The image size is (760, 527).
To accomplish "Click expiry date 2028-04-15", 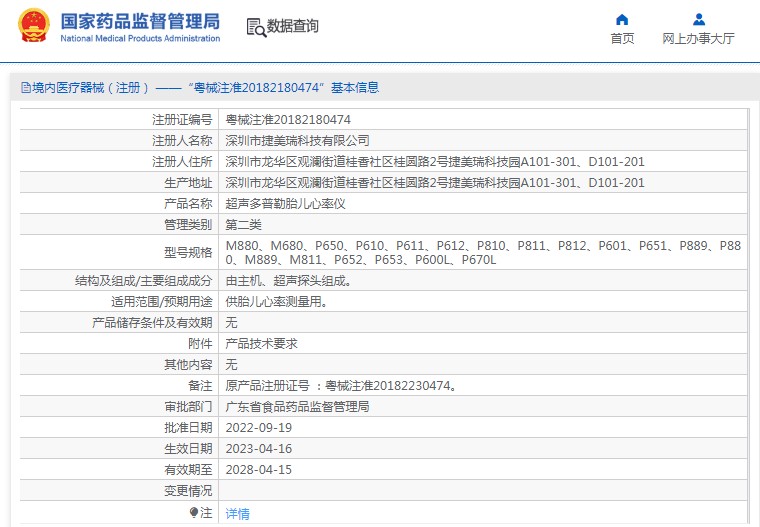I will click(x=259, y=470).
